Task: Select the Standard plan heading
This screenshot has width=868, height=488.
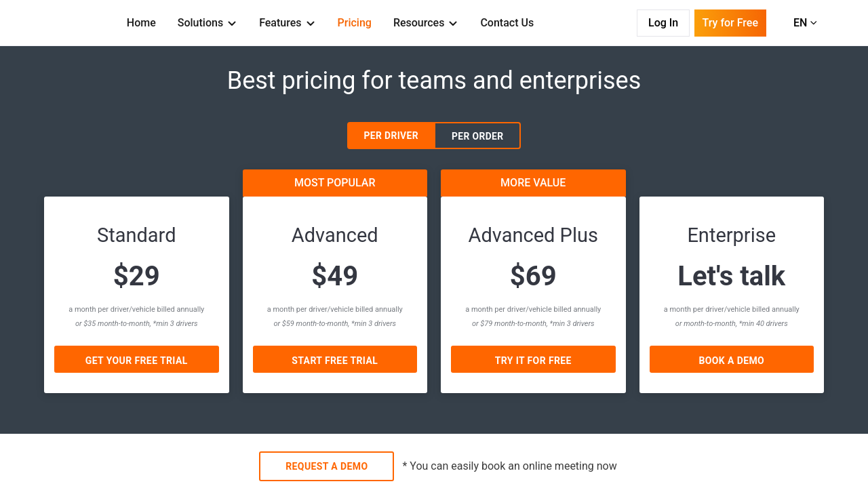Action: 136,235
